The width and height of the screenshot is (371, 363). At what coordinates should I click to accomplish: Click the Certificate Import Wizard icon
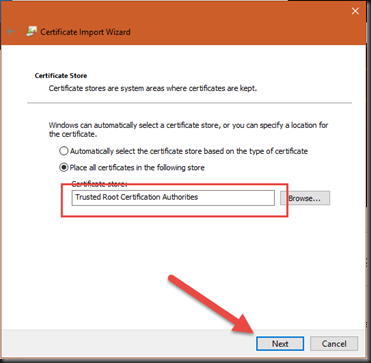[x=31, y=32]
